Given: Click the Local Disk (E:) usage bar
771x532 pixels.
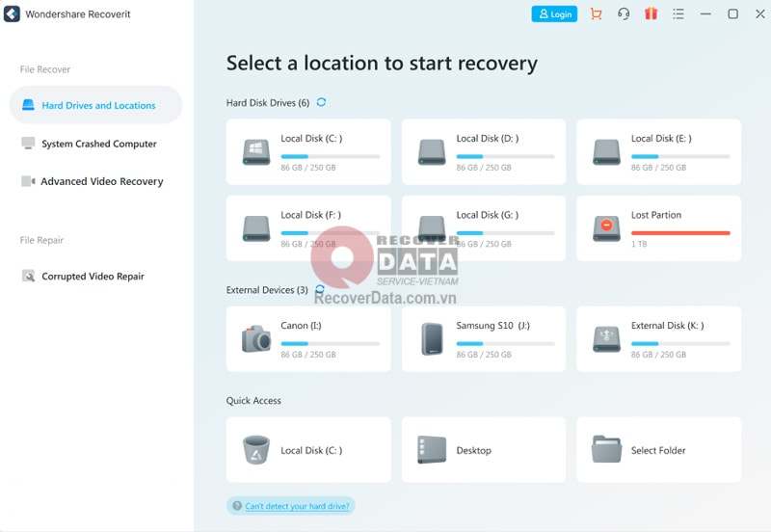Looking at the screenshot, I should pyautogui.click(x=680, y=156).
